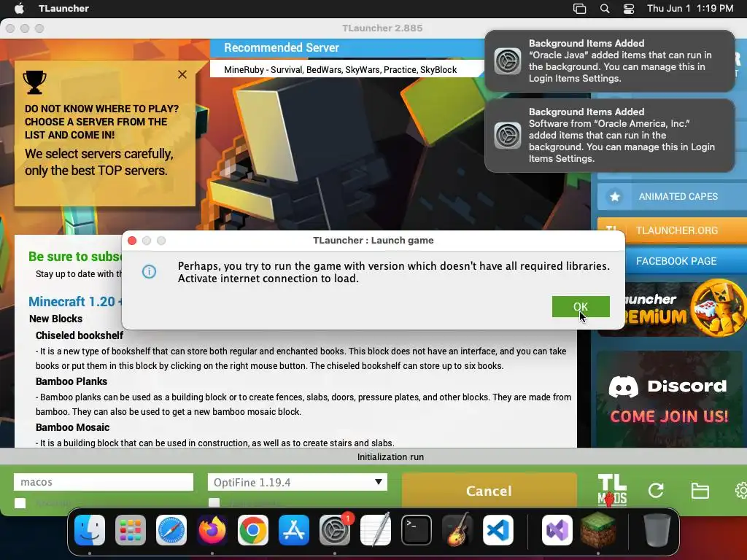
Task: Click the Discord Come Join Us banner
Action: coord(670,400)
